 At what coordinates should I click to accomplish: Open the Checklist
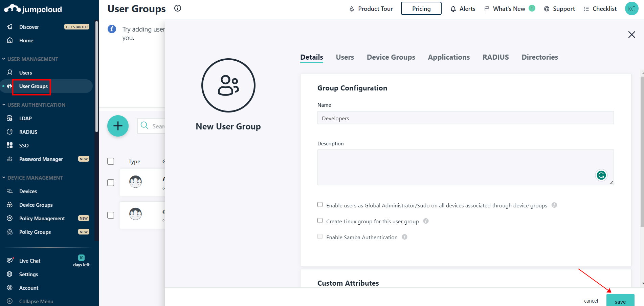(x=600, y=9)
